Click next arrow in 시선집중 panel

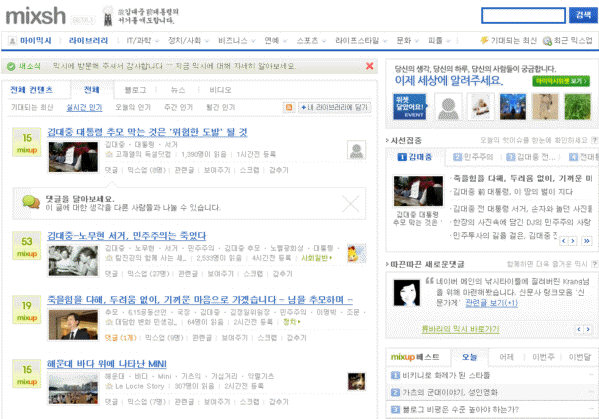coord(573,241)
